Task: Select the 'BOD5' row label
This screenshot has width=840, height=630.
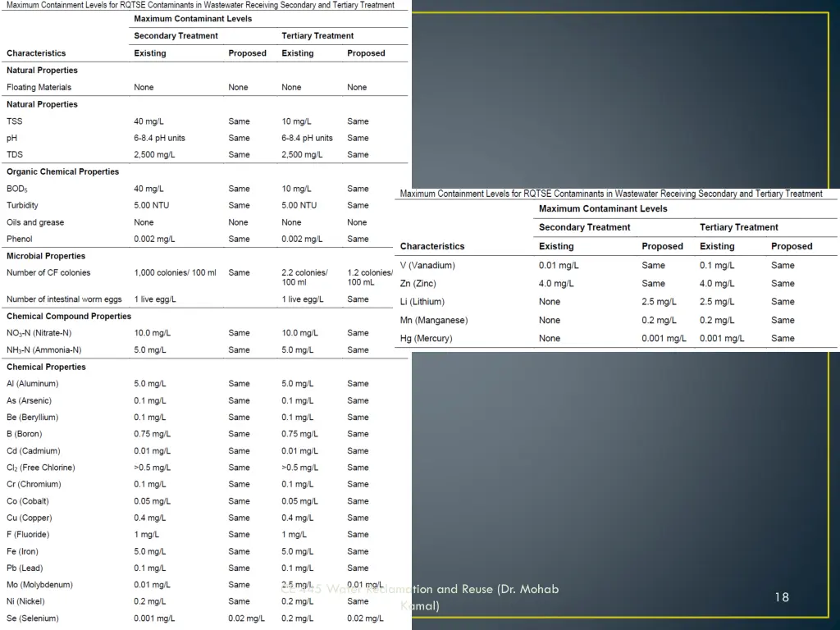Action: (16, 189)
